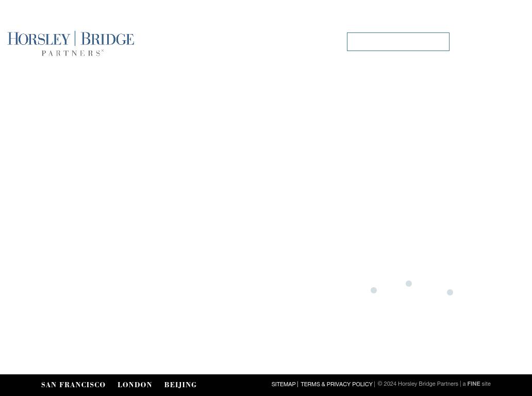Click Horsley Bridge Partners in the copyright text
This screenshot has width=532, height=396.
(428, 384)
